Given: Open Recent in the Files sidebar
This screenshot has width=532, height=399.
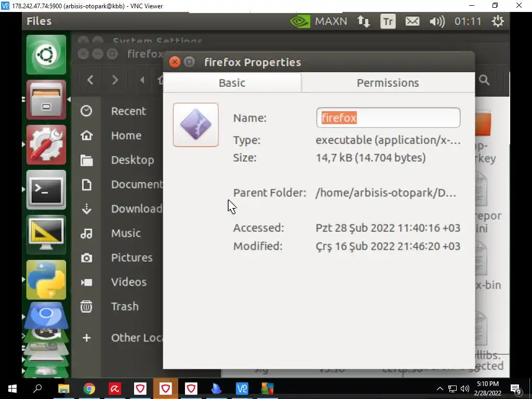Looking at the screenshot, I should [128, 111].
